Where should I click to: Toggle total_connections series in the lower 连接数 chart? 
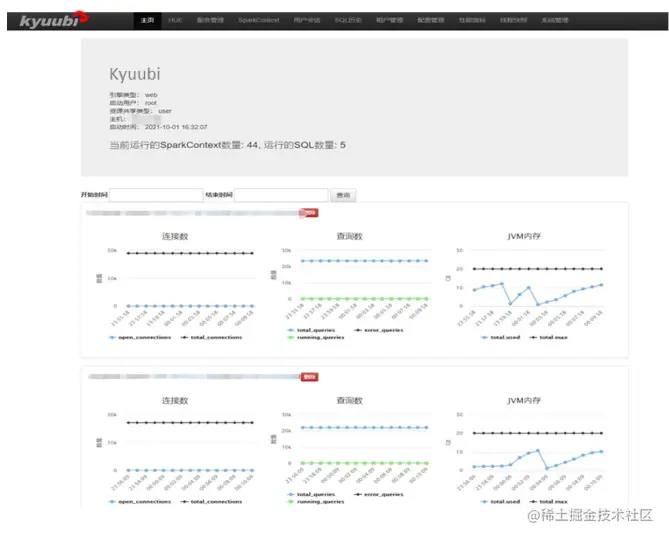tap(212, 502)
